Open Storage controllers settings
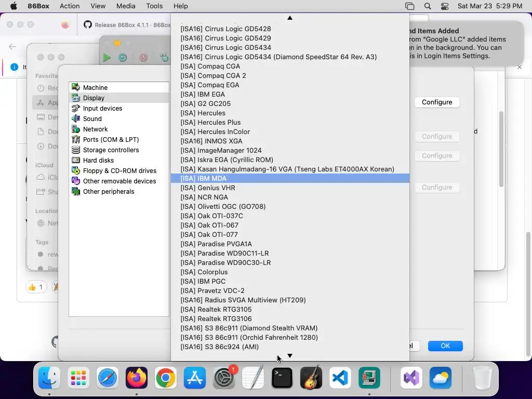The image size is (532, 399). click(119, 150)
